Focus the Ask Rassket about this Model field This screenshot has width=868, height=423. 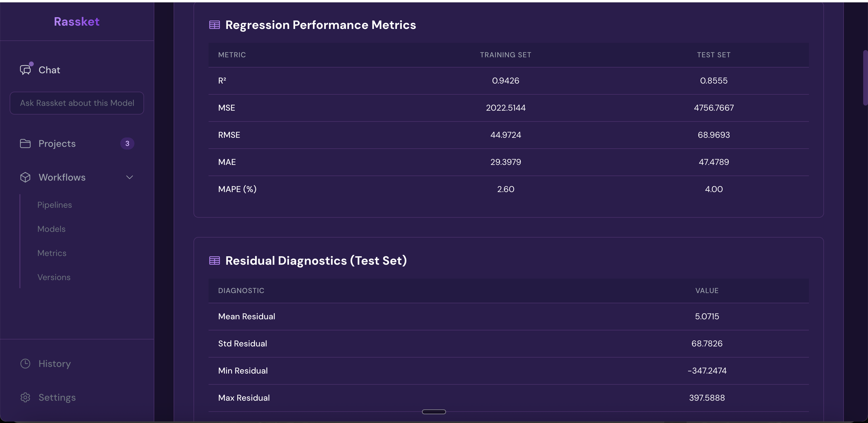pos(77,103)
